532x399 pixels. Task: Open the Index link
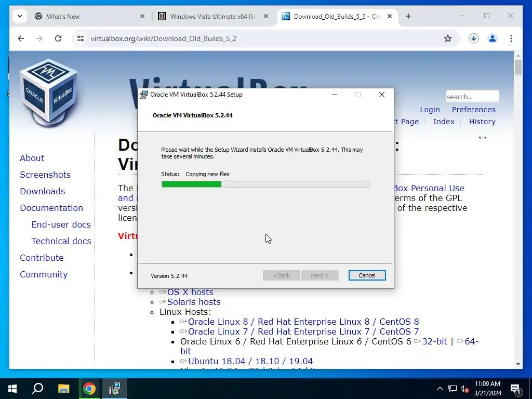(x=444, y=122)
